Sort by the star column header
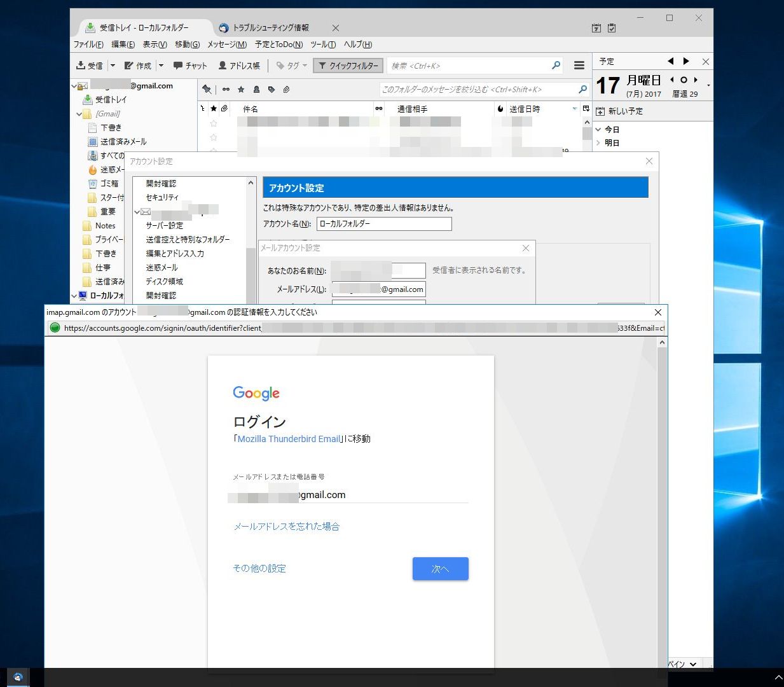Image resolution: width=784 pixels, height=687 pixels. point(214,109)
